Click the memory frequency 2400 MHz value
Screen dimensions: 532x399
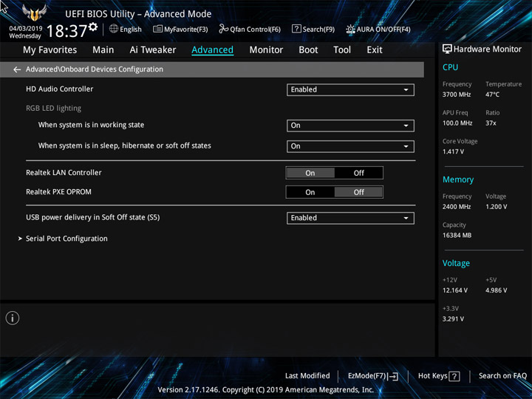457,207
